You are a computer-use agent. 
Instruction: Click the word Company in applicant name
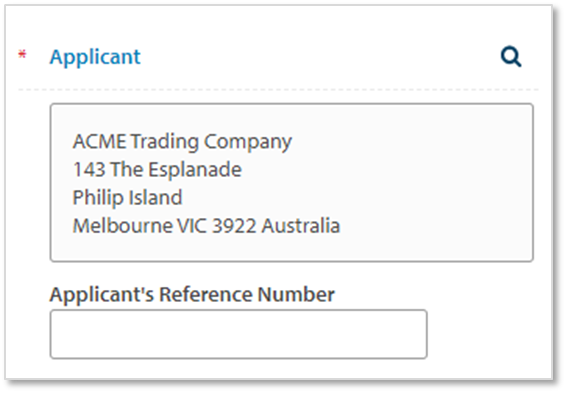[x=248, y=142]
